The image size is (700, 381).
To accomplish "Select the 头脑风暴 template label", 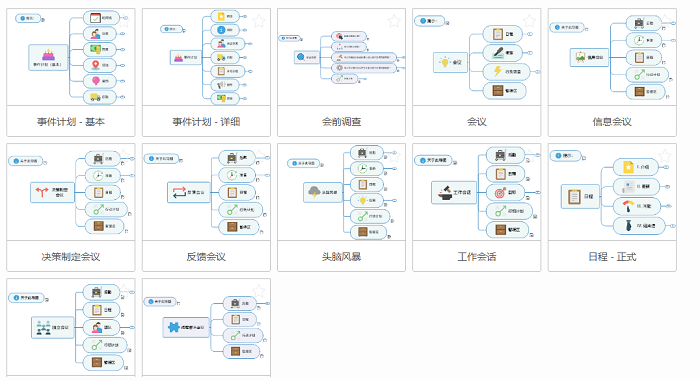I will pos(342,257).
